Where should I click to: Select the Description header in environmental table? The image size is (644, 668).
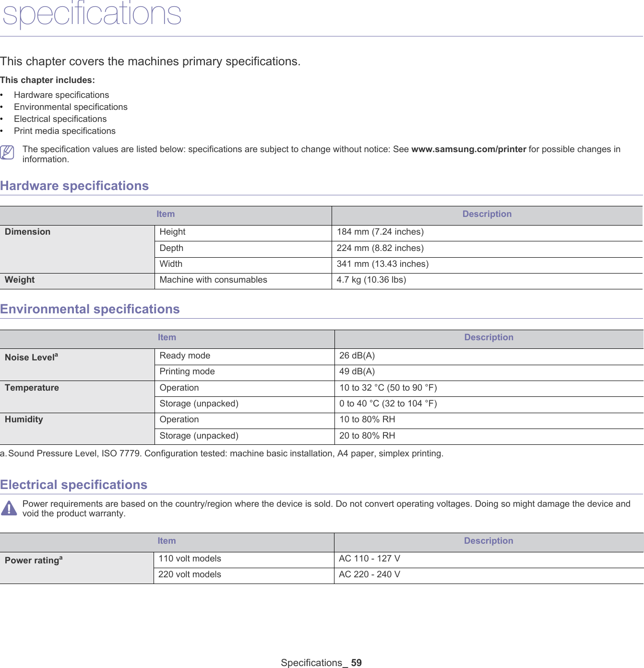[488, 337]
